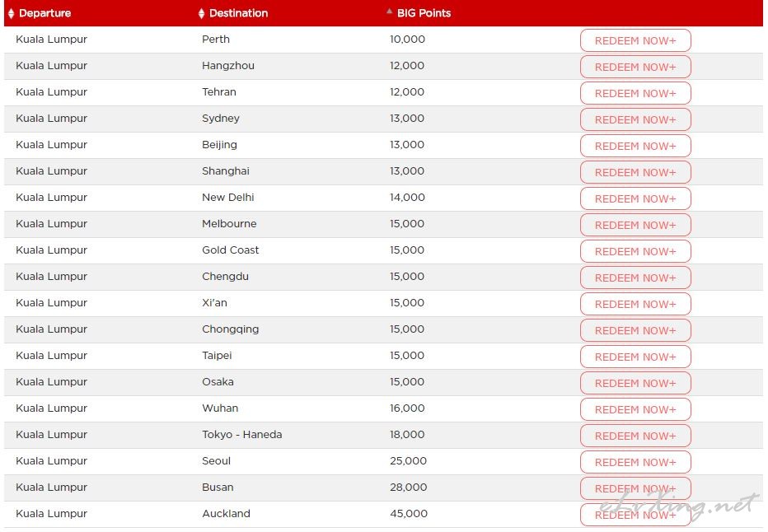Click the 16,000 points value for Wuhan
768x532 pixels.
point(408,408)
